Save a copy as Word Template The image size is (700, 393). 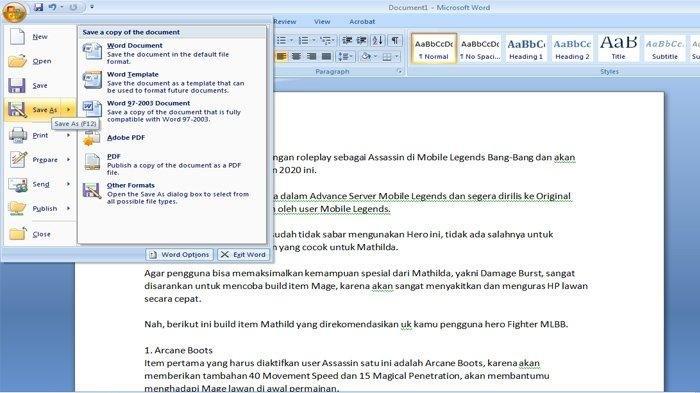coord(172,82)
